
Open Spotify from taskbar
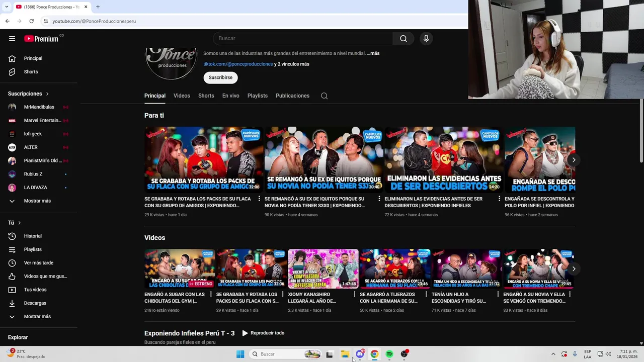pos(389,354)
